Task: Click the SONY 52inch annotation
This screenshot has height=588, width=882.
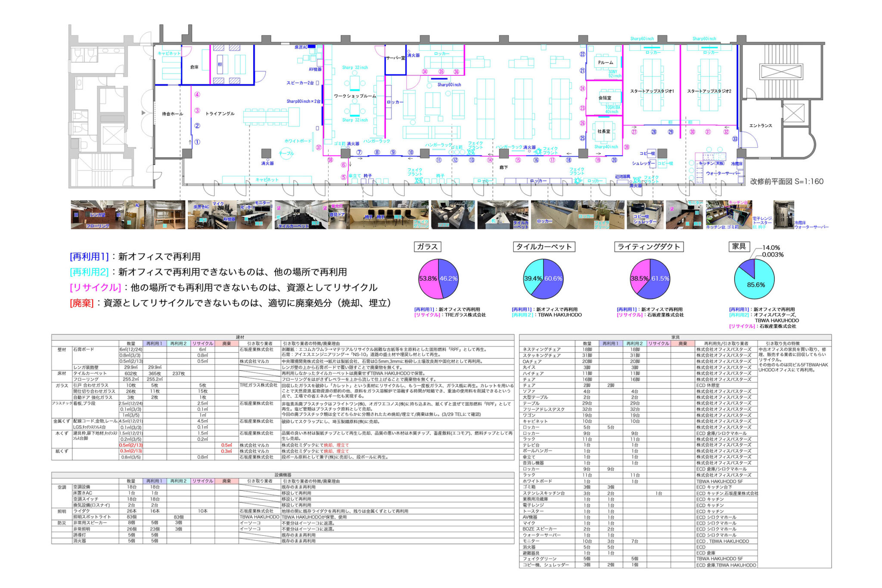Action: tap(615, 74)
